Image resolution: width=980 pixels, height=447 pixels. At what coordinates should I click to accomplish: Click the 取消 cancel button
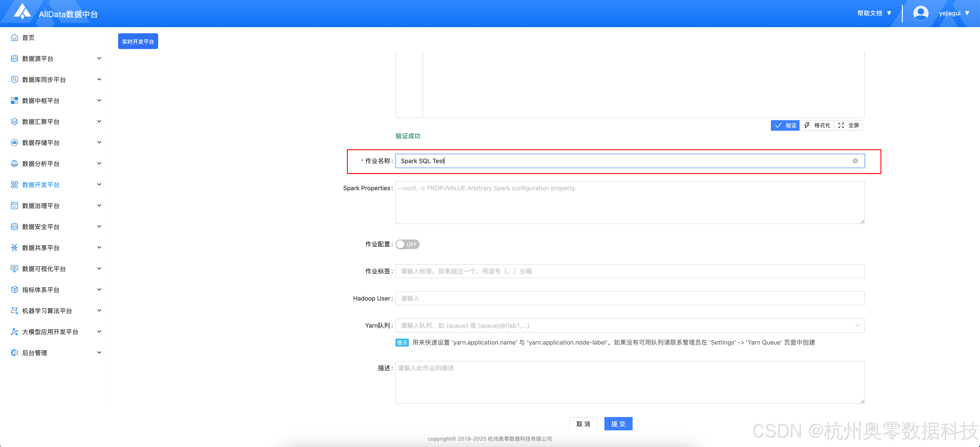pos(583,424)
